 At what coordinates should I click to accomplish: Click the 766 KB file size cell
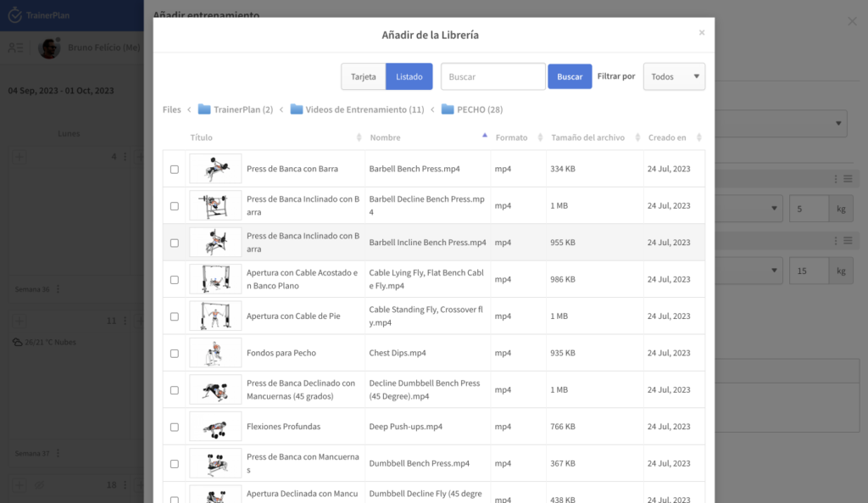coord(563,427)
